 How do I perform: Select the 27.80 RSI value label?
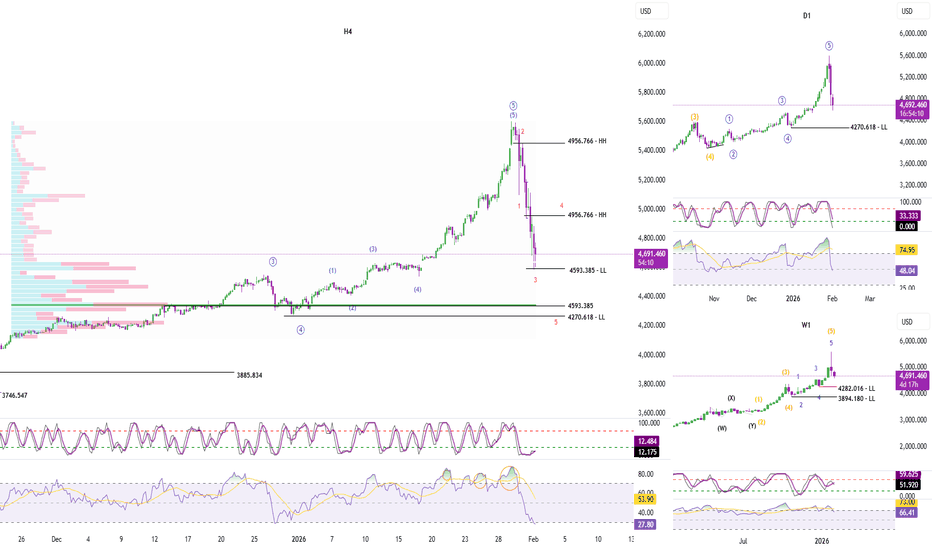coord(645,524)
